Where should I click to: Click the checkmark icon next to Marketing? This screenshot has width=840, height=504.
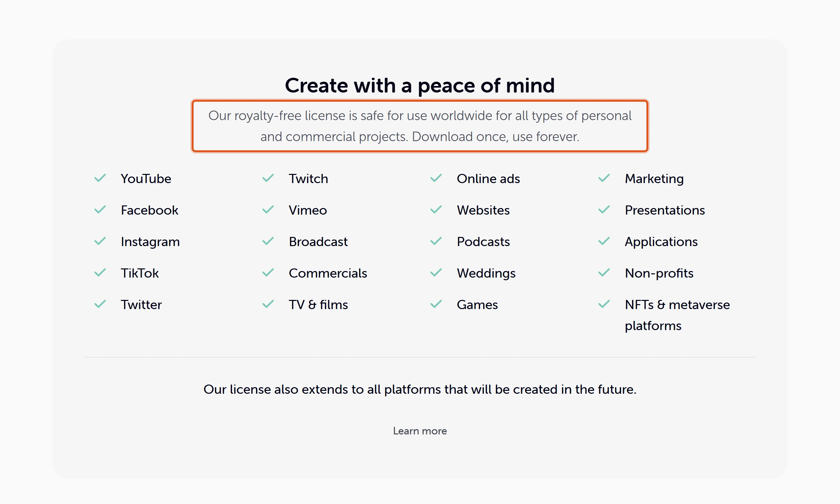tap(604, 178)
